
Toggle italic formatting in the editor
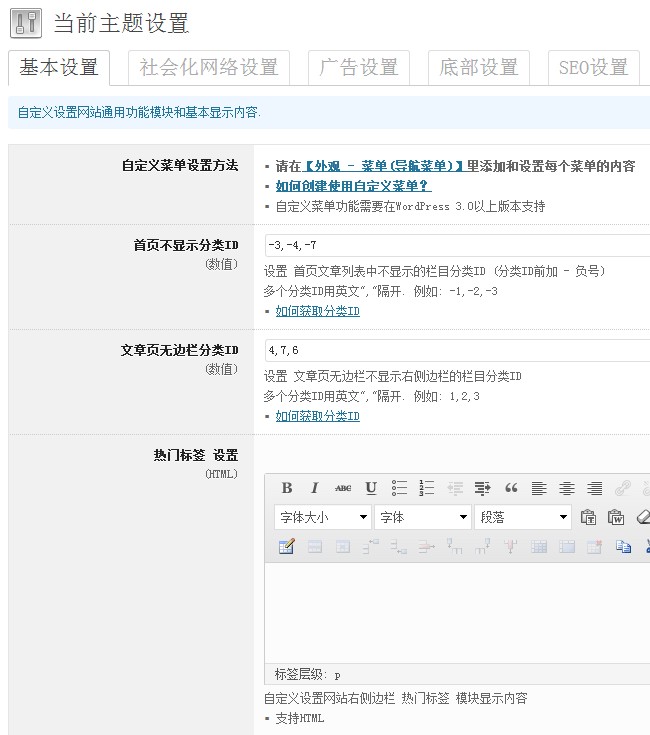[x=314, y=488]
